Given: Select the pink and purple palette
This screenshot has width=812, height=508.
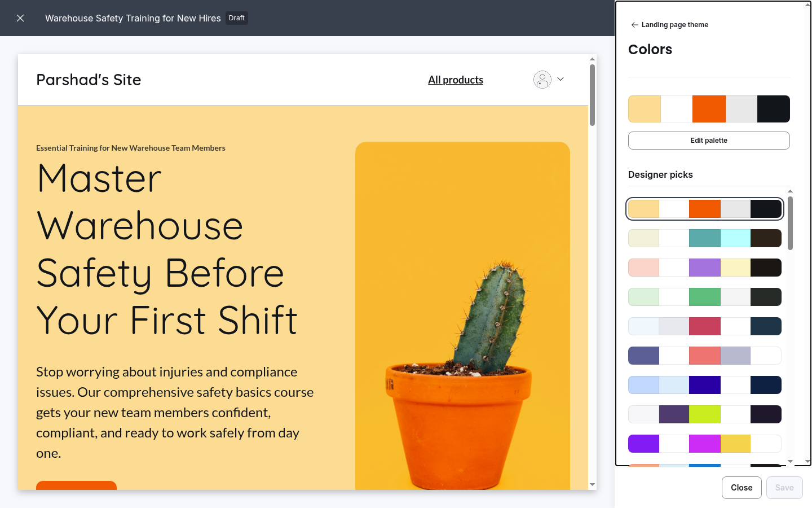Looking at the screenshot, I should point(705,268).
